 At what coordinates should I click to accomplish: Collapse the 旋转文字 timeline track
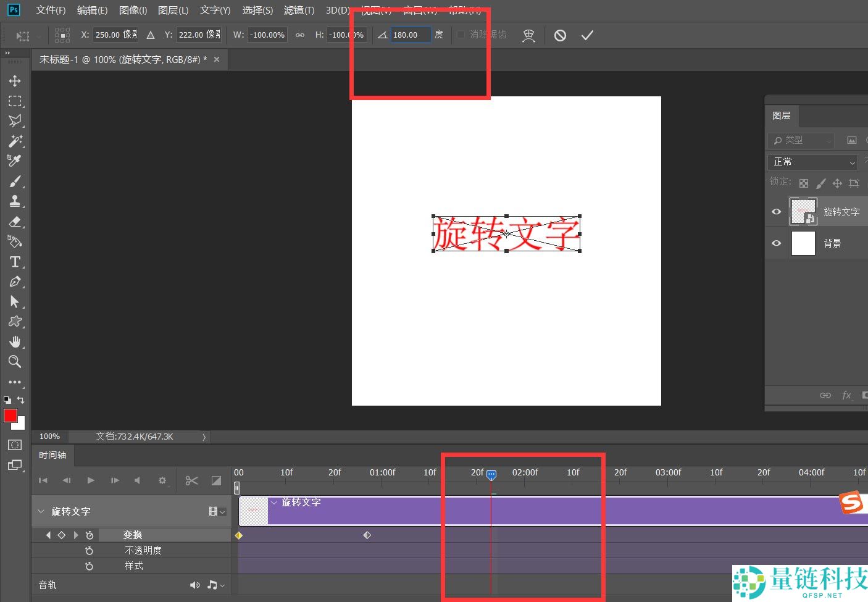click(41, 511)
